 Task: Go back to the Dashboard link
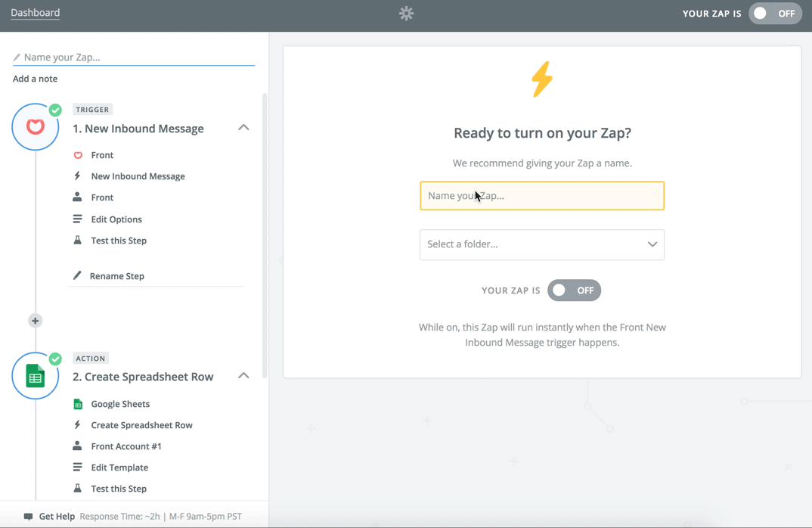point(36,13)
